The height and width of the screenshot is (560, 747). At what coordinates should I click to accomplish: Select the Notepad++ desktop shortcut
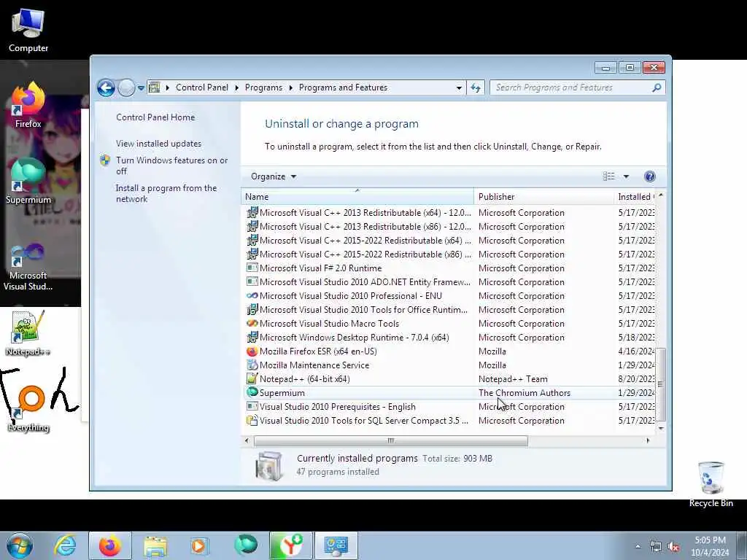[28, 333]
